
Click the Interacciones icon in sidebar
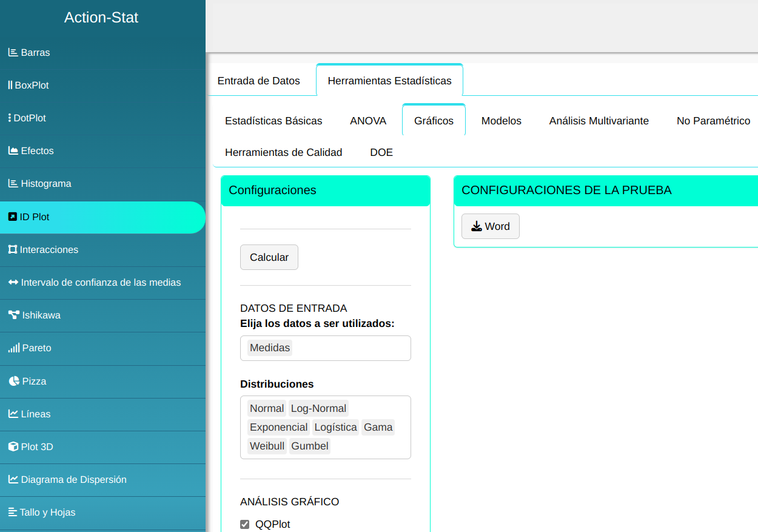tap(12, 250)
